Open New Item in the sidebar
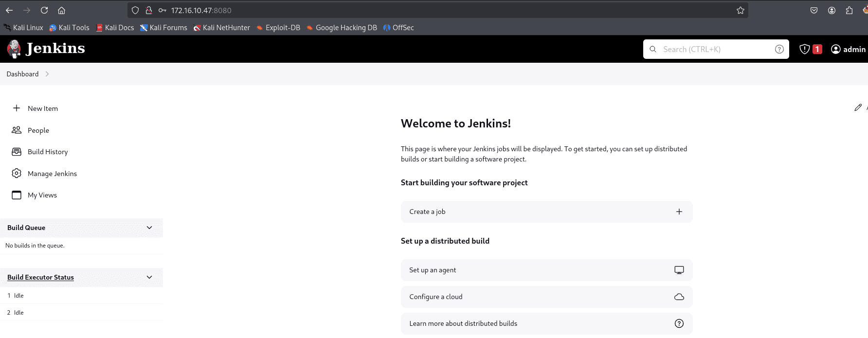This screenshot has height=338, width=868. click(42, 108)
